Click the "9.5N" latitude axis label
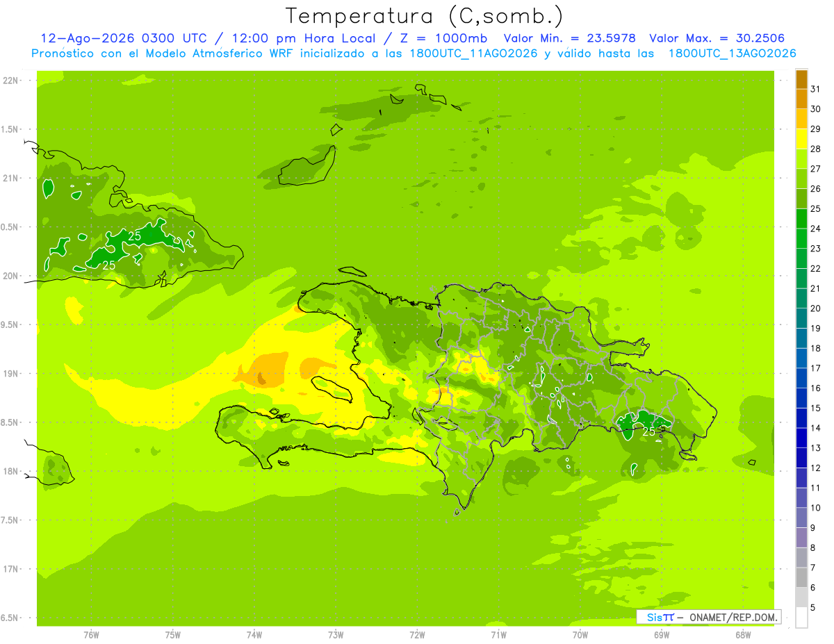This screenshot has width=834, height=644. (x=10, y=324)
